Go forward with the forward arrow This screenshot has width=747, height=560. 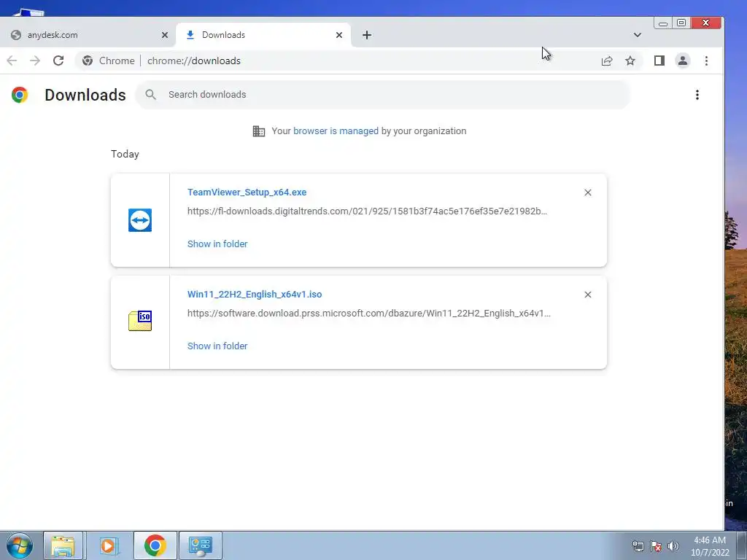[35, 61]
